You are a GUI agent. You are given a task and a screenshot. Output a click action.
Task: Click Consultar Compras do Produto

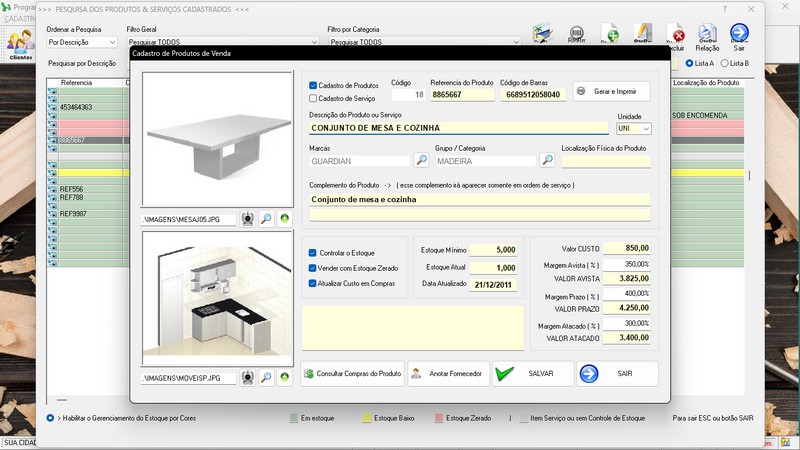click(353, 374)
